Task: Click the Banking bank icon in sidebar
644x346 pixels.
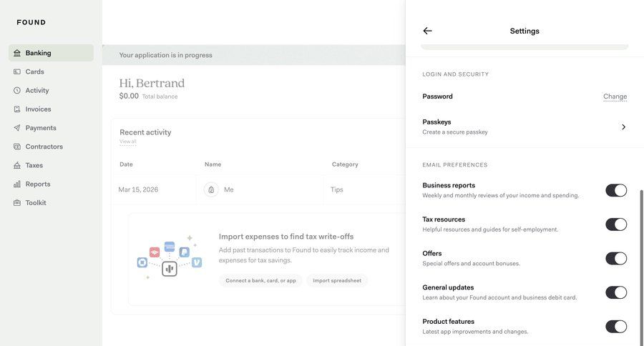Action: tap(17, 53)
